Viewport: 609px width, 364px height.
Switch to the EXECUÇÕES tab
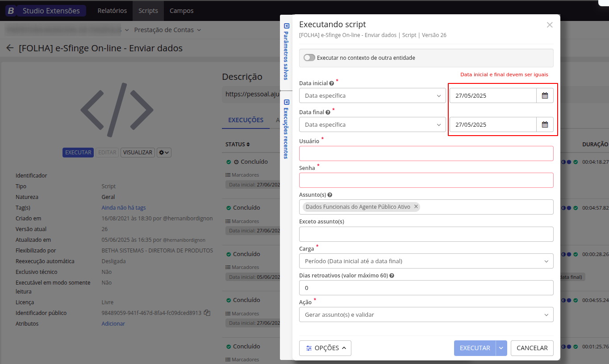pos(246,120)
